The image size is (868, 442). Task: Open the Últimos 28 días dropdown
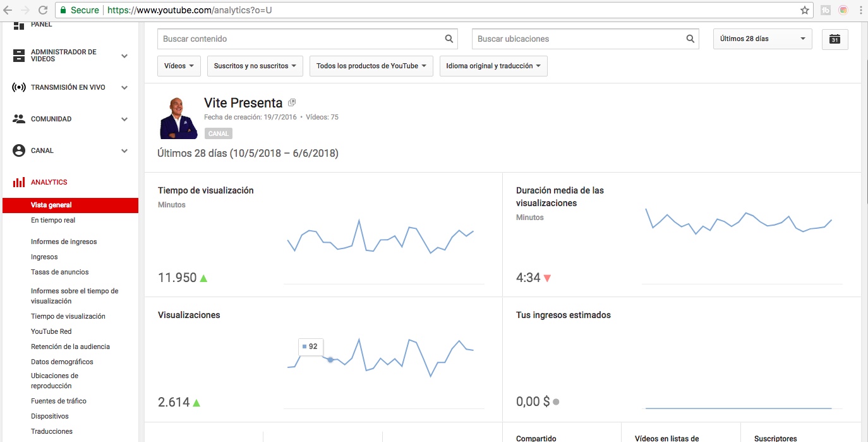pyautogui.click(x=763, y=39)
